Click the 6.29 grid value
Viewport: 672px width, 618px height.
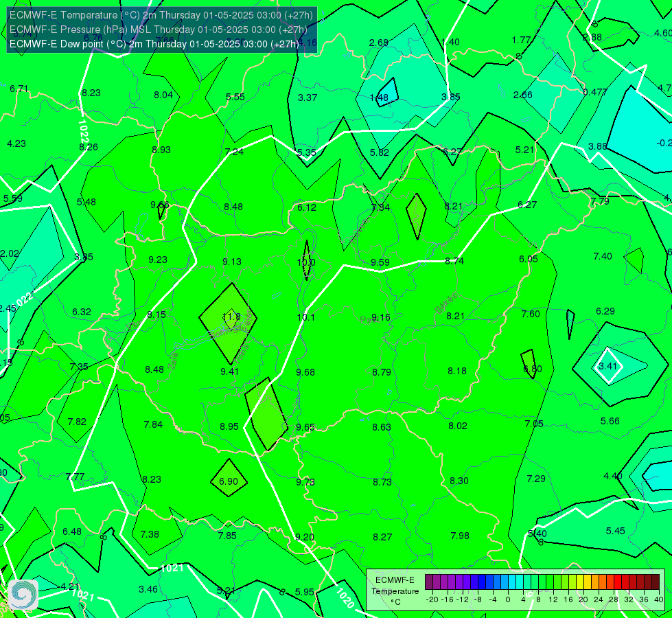605,311
